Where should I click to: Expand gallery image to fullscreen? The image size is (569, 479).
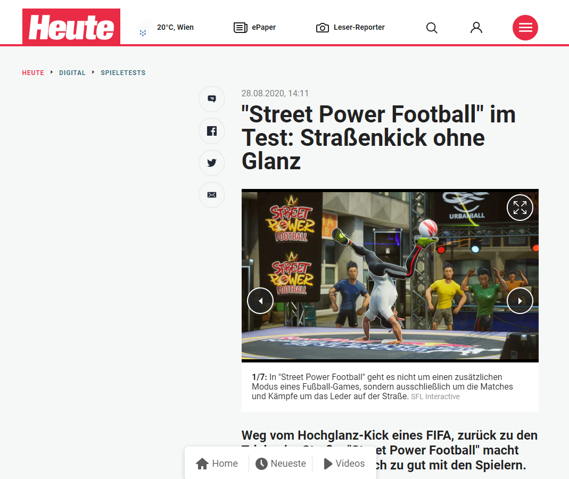(x=520, y=208)
